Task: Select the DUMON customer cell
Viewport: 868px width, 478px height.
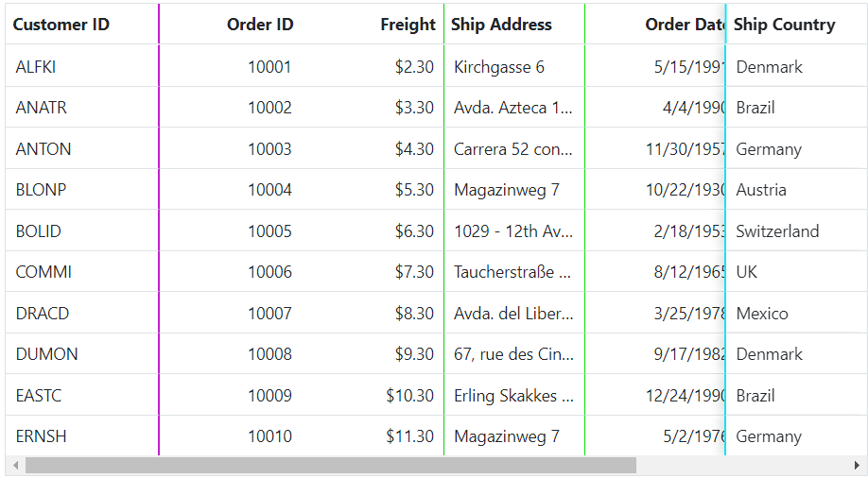Action: pos(82,354)
